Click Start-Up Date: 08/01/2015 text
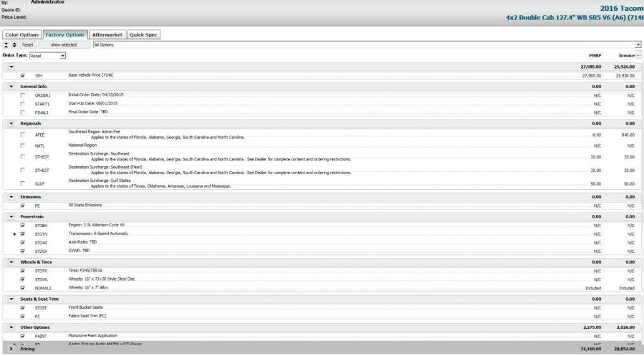 (x=93, y=104)
